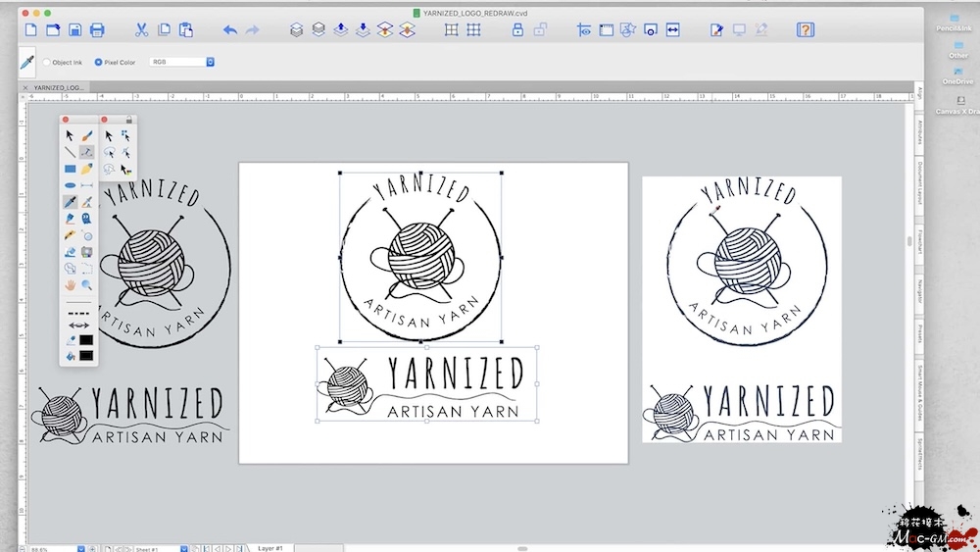This screenshot has width=980, height=552.
Task: Select the Rectangle tool in the toolbox
Action: tap(70, 169)
